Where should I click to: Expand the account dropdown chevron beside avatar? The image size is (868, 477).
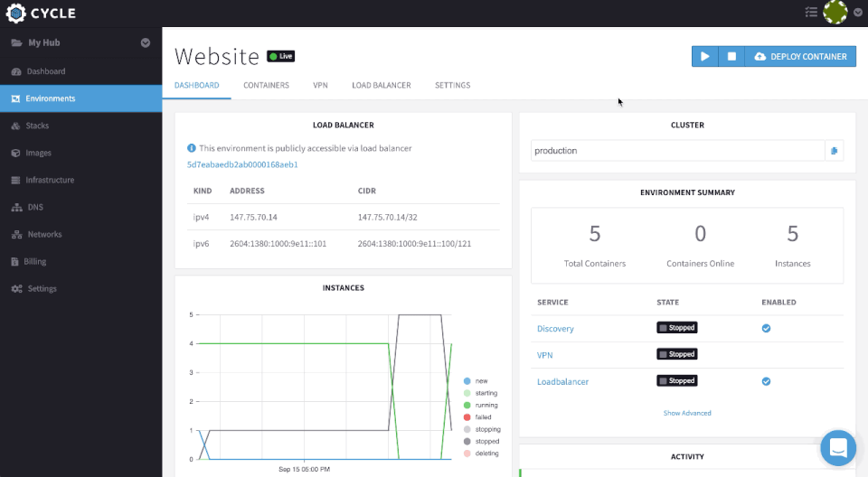[858, 13]
